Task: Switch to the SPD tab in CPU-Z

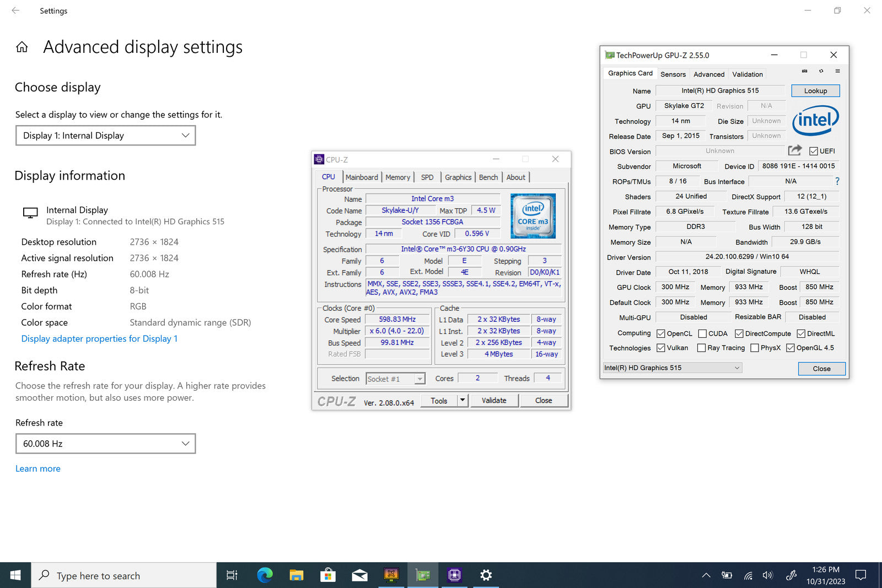Action: (x=427, y=177)
